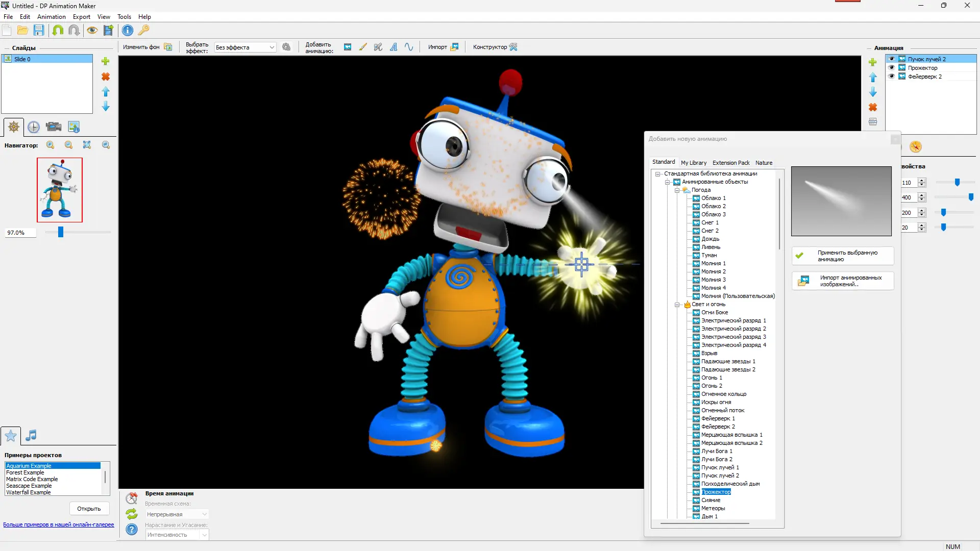The width and height of the screenshot is (980, 551).
Task: Open the preview (eye) toolbar icon
Action: pyautogui.click(x=92, y=30)
